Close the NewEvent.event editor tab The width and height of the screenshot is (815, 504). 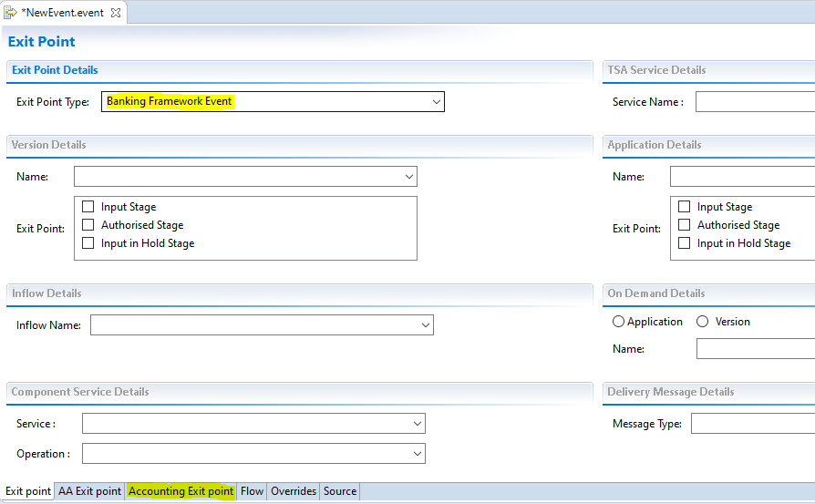point(115,13)
